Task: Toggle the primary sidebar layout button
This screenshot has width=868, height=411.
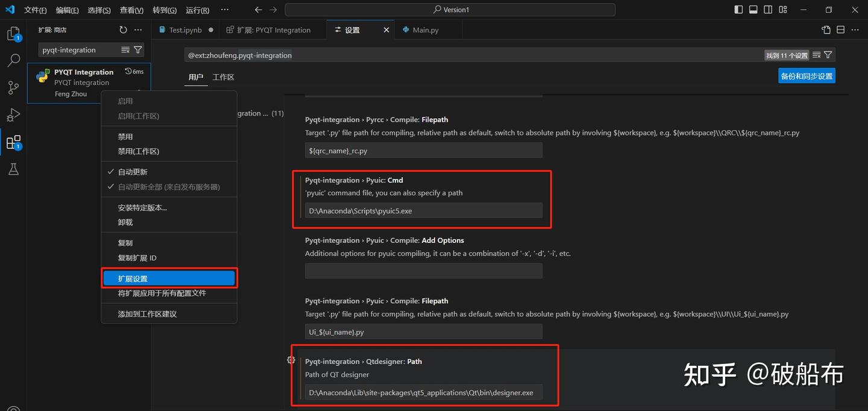Action: pos(738,10)
